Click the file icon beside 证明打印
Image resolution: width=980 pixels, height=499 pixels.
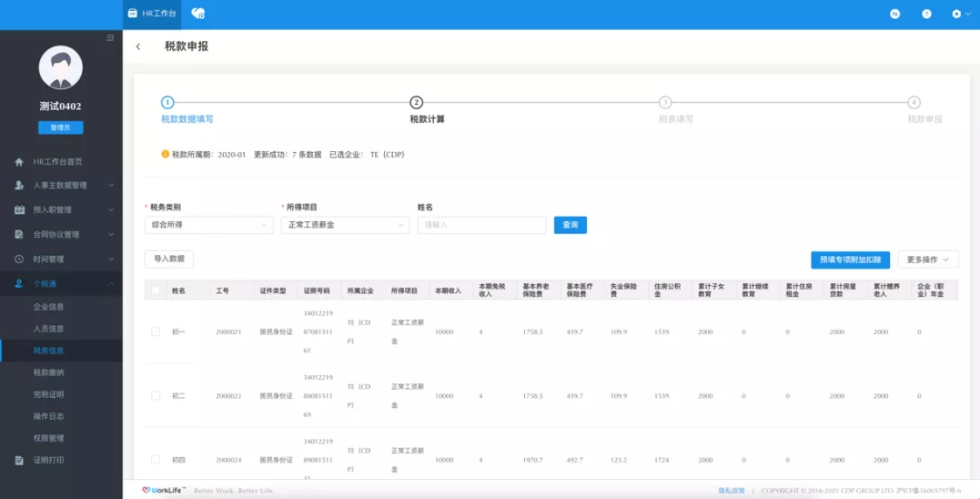click(x=19, y=460)
